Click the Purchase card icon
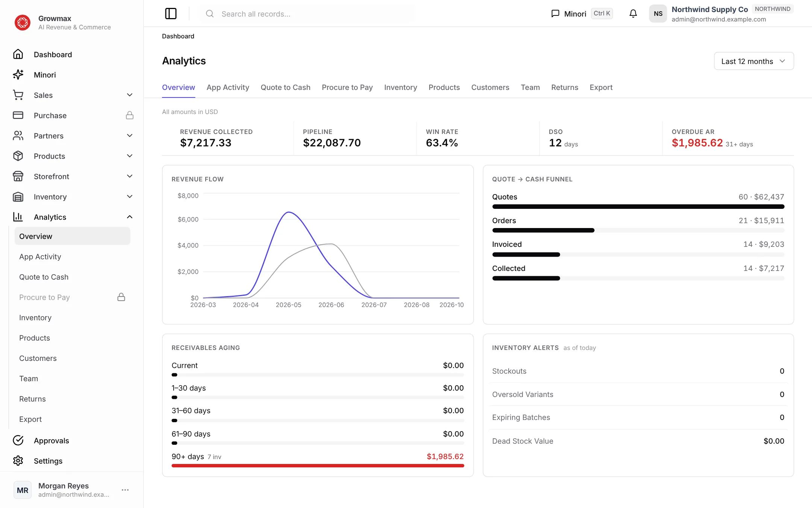The height and width of the screenshot is (508, 812). click(18, 115)
